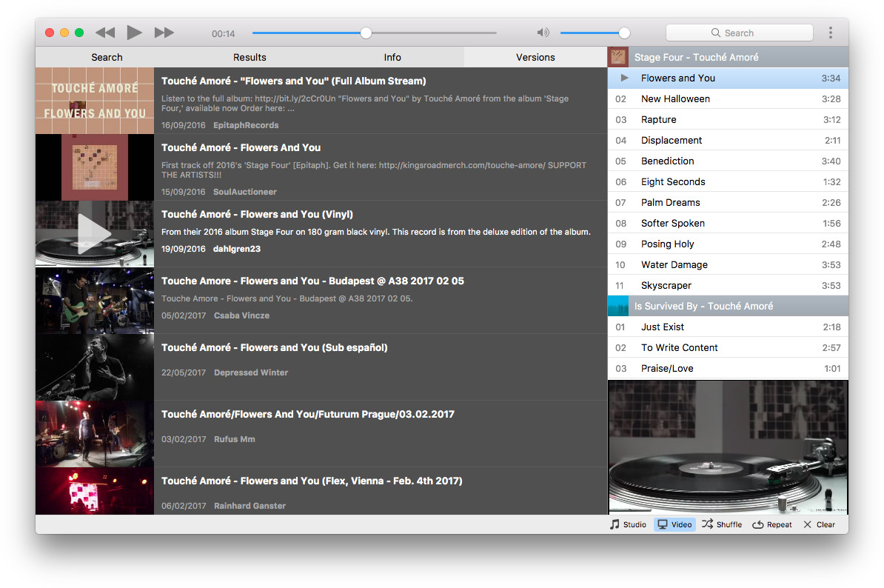Viewport: 884px width, 588px height.
Task: Select track Posing Holy
Action: coord(728,244)
